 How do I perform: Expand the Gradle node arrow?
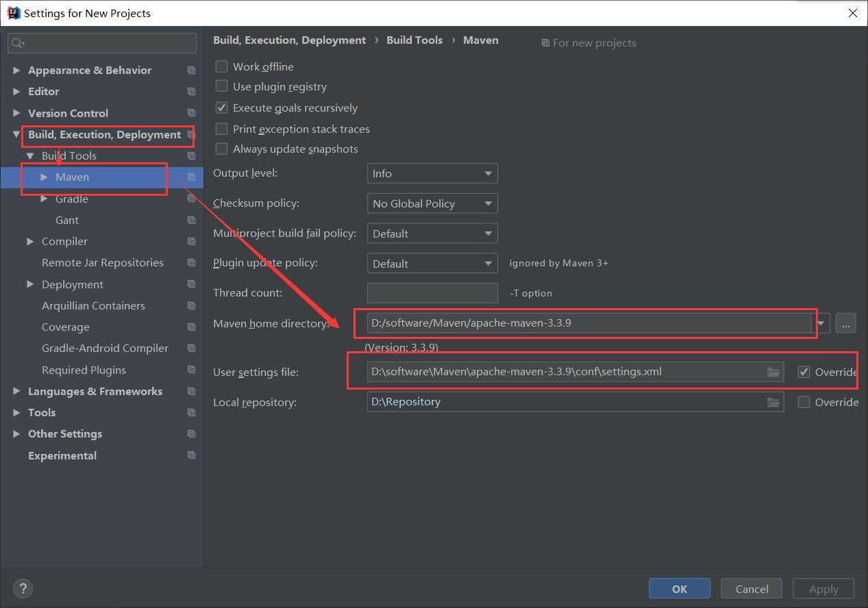pyautogui.click(x=44, y=199)
